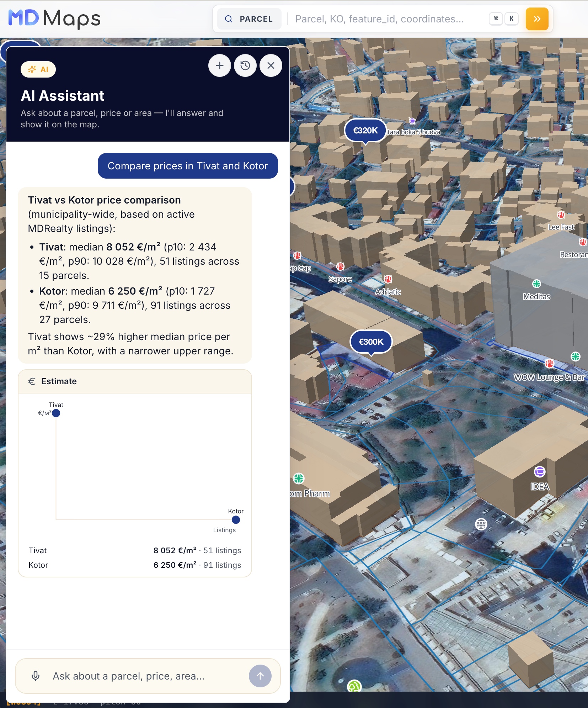Click the AI sparkle badge

[38, 69]
